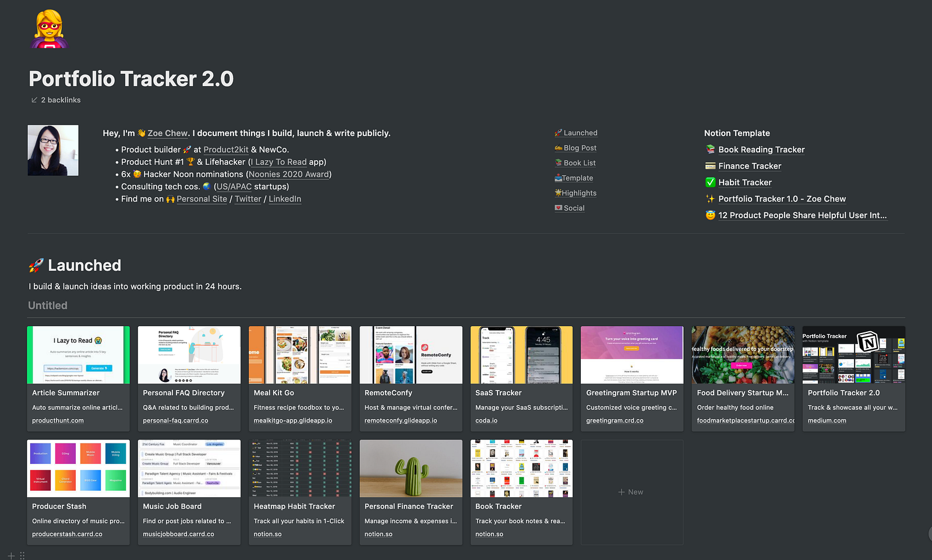This screenshot has width=932, height=560.
Task: Open the Twitter profile link
Action: pyautogui.click(x=248, y=199)
